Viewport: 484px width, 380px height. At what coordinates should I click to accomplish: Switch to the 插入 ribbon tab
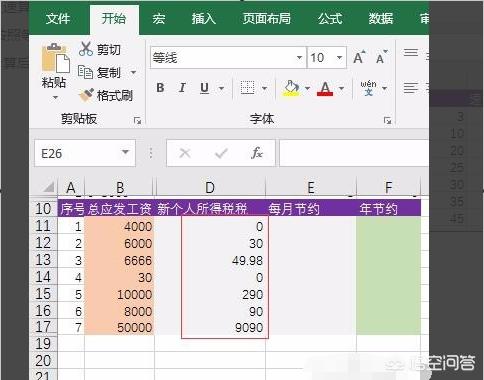pyautogui.click(x=204, y=18)
